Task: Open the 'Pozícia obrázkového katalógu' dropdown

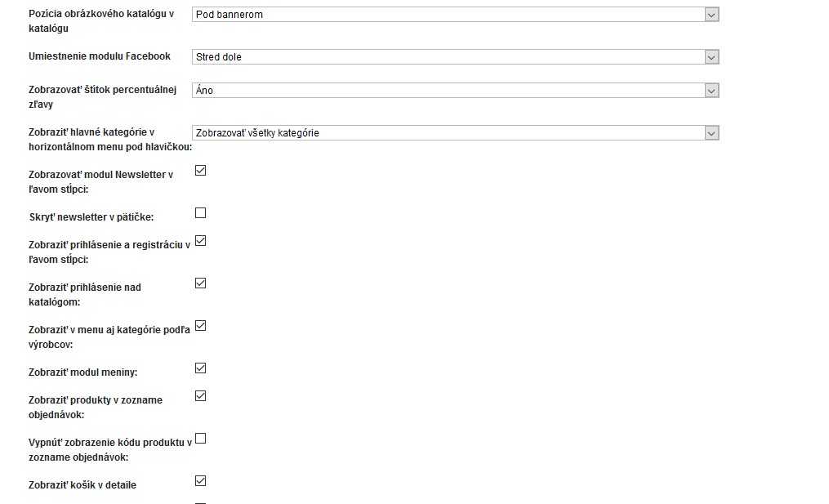Action: coord(455,15)
